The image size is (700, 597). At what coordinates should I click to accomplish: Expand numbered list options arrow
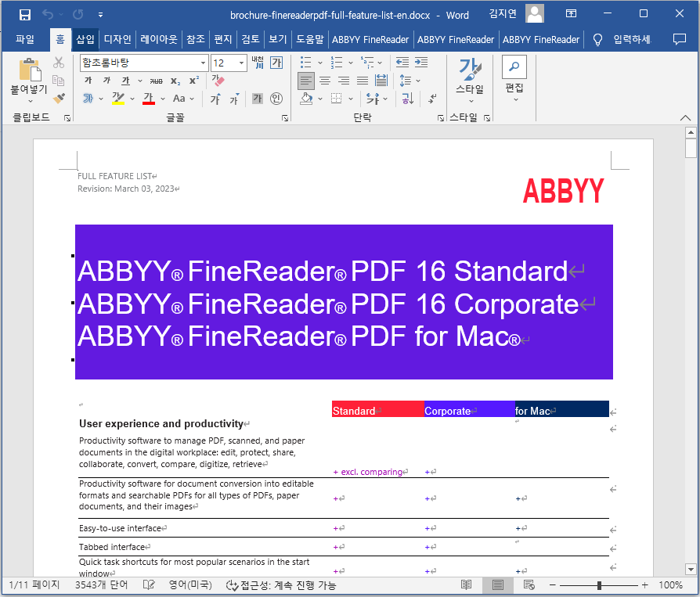point(351,63)
